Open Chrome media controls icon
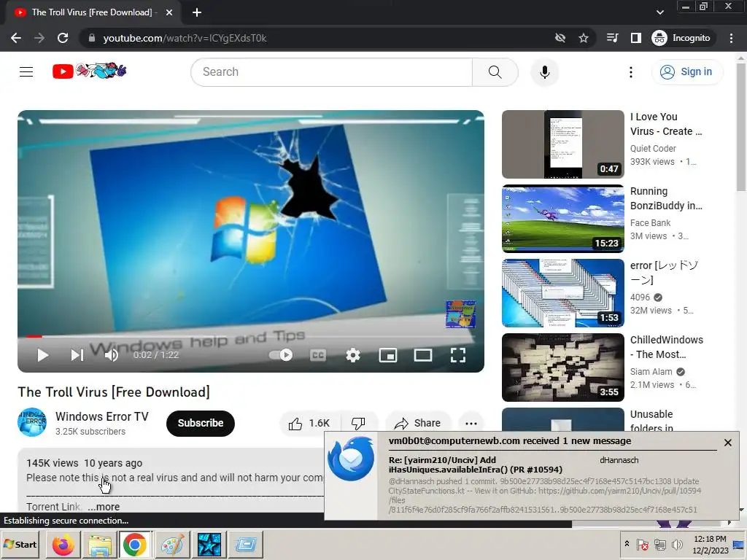The width and height of the screenshot is (747, 560). click(613, 38)
